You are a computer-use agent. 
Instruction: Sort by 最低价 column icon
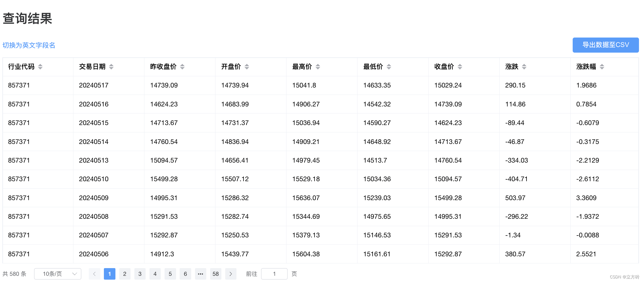click(x=389, y=67)
